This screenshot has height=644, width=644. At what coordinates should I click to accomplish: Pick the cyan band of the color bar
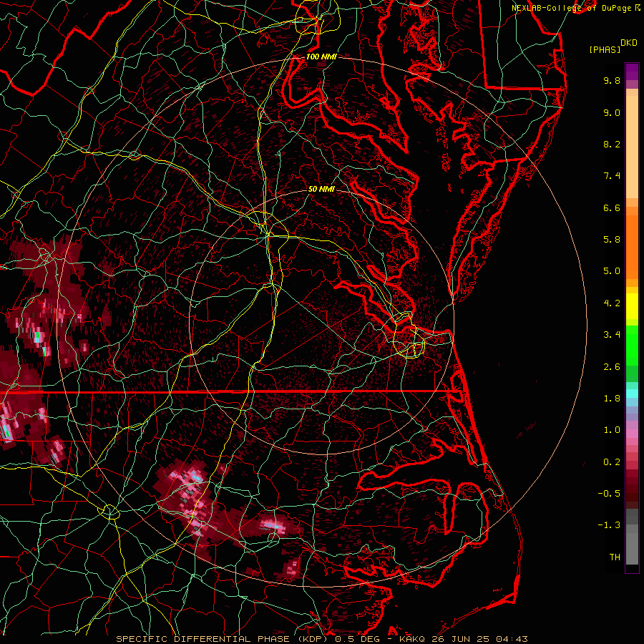pyautogui.click(x=632, y=394)
